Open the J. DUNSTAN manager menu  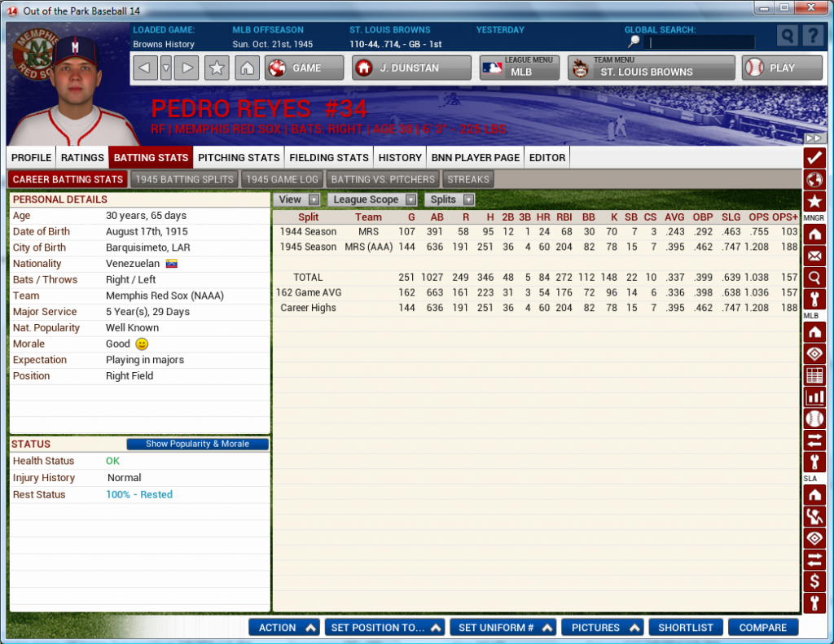coord(411,68)
